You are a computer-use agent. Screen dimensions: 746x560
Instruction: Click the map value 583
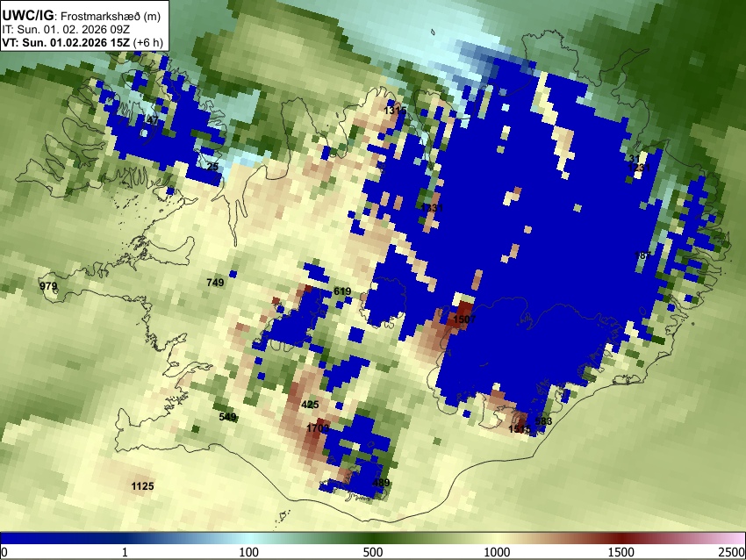click(x=544, y=421)
